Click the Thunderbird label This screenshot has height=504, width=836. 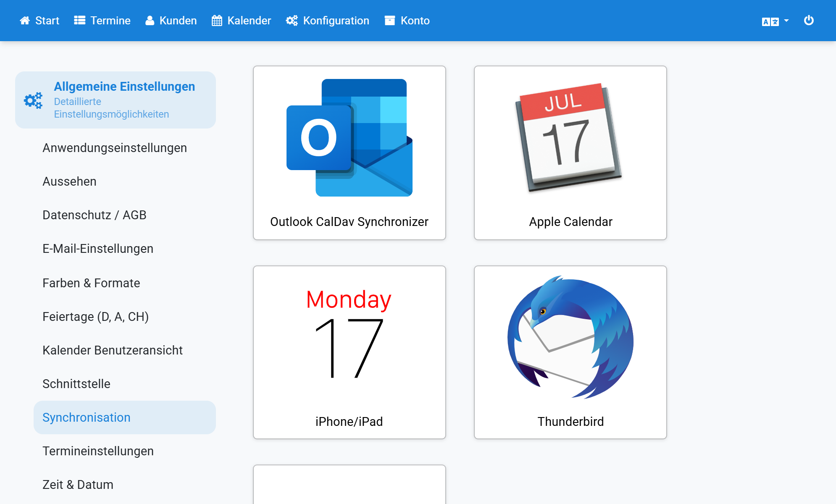pyautogui.click(x=570, y=422)
